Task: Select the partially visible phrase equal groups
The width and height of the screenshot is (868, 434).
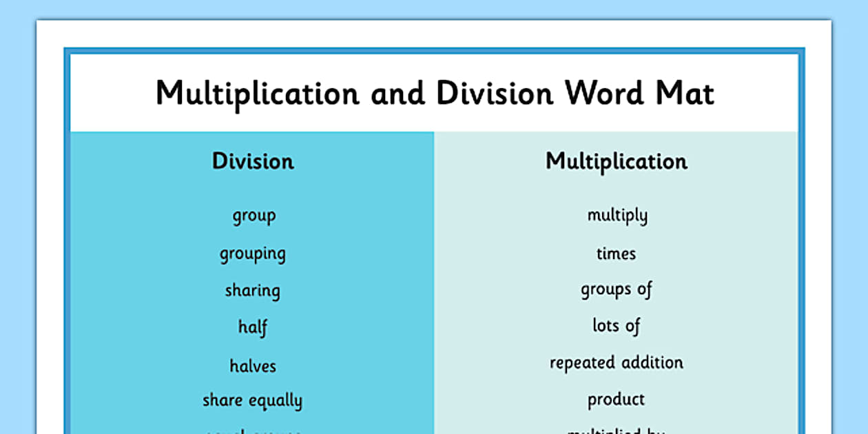Action: 252,429
